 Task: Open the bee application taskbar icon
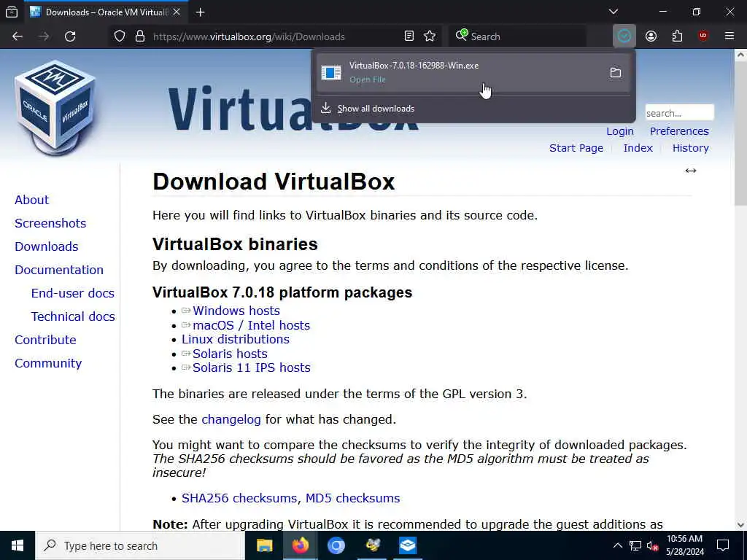(x=372, y=545)
